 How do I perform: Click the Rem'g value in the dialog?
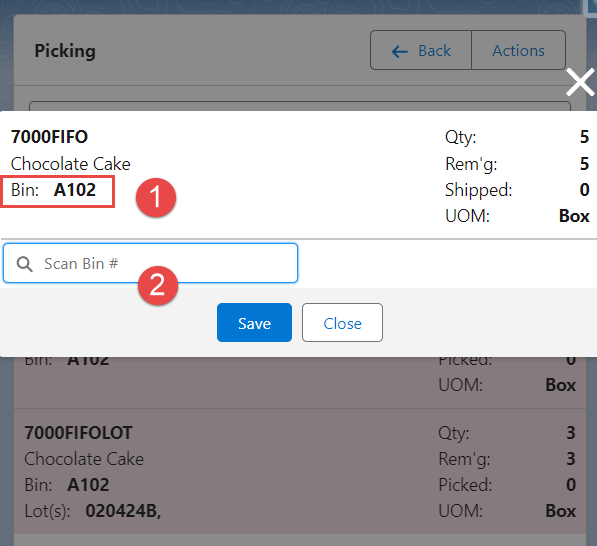pyautogui.click(x=584, y=164)
